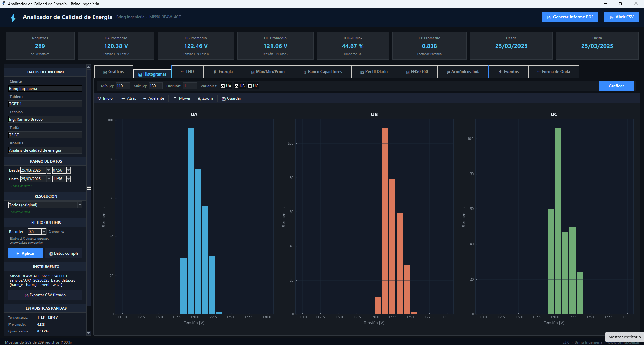Disable the UC variable checkbox
The image size is (644, 345).
(250, 86)
